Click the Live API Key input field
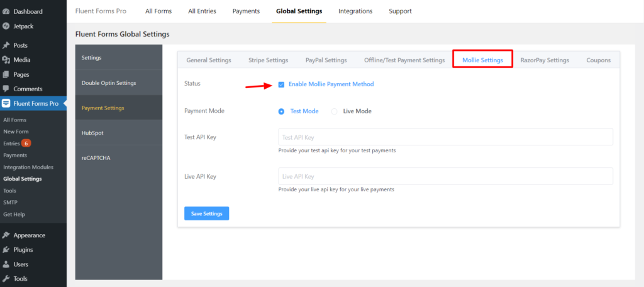This screenshot has height=287, width=644. pyautogui.click(x=445, y=176)
